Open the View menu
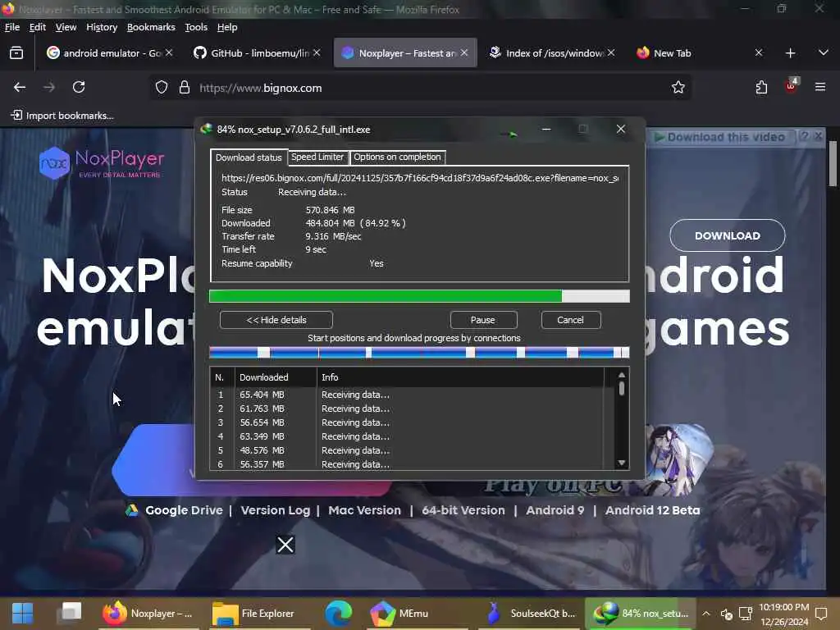 click(66, 27)
